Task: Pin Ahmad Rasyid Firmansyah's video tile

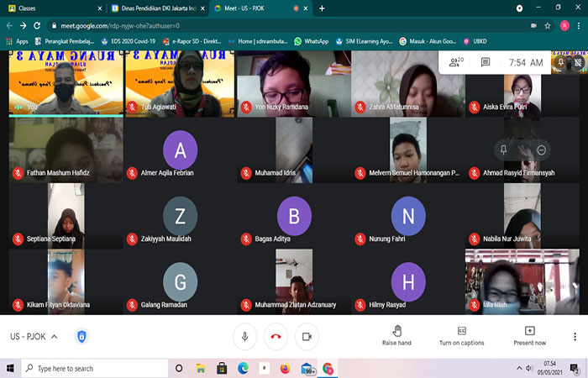Action: pos(503,150)
